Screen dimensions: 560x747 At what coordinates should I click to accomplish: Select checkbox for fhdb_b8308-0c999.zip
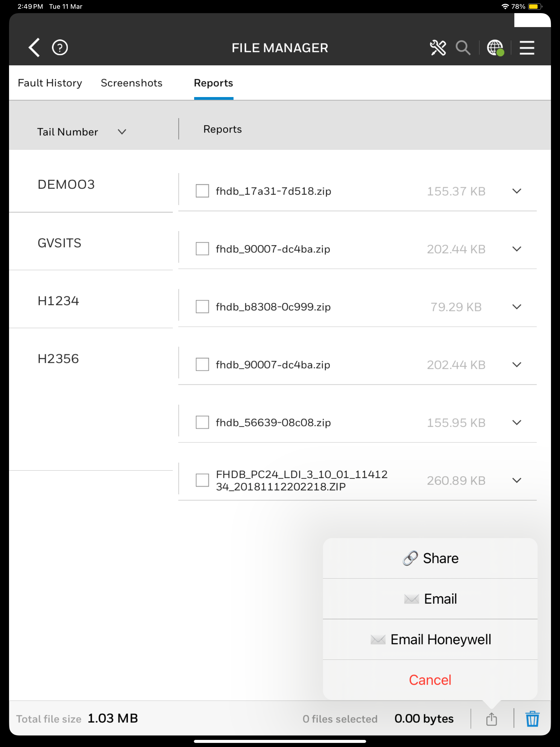[x=202, y=307]
